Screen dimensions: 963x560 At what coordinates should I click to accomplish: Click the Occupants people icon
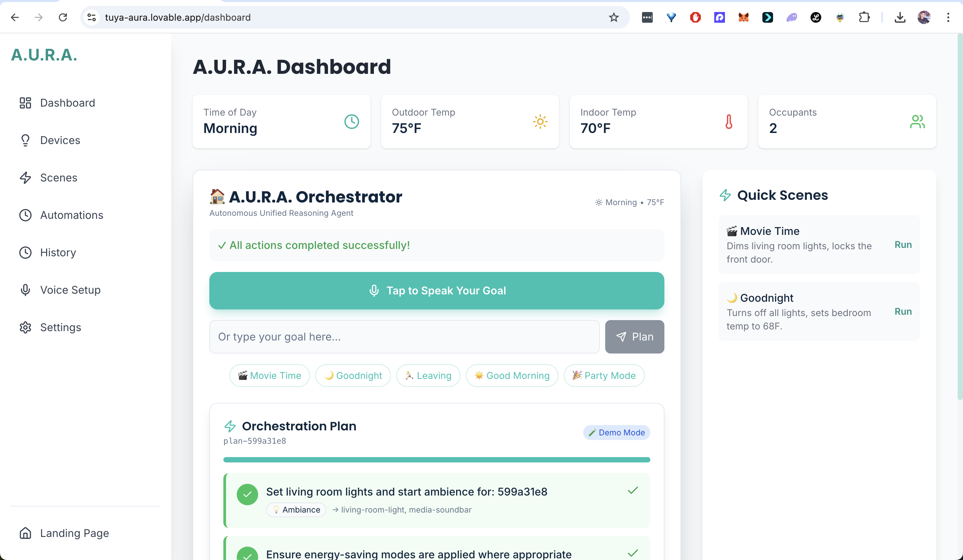pyautogui.click(x=917, y=122)
